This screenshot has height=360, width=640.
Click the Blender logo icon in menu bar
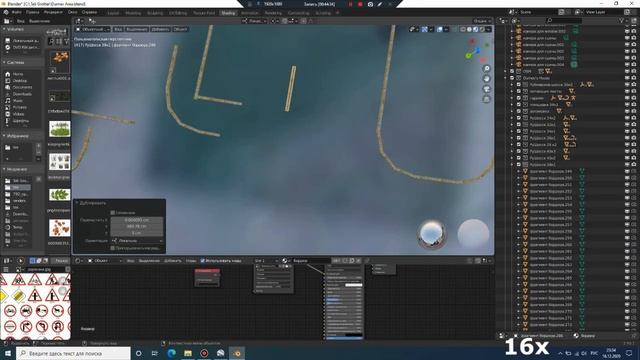click(6, 12)
